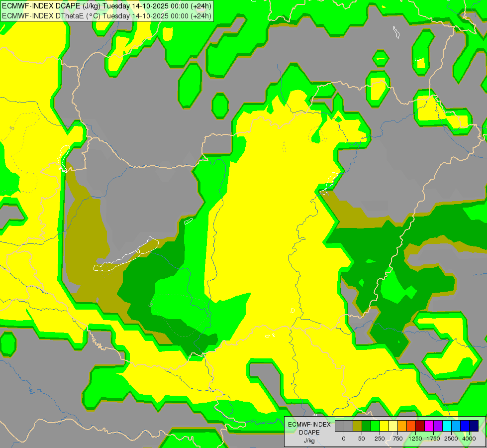Click the legend value 4000
487x448 pixels.
pos(469,439)
